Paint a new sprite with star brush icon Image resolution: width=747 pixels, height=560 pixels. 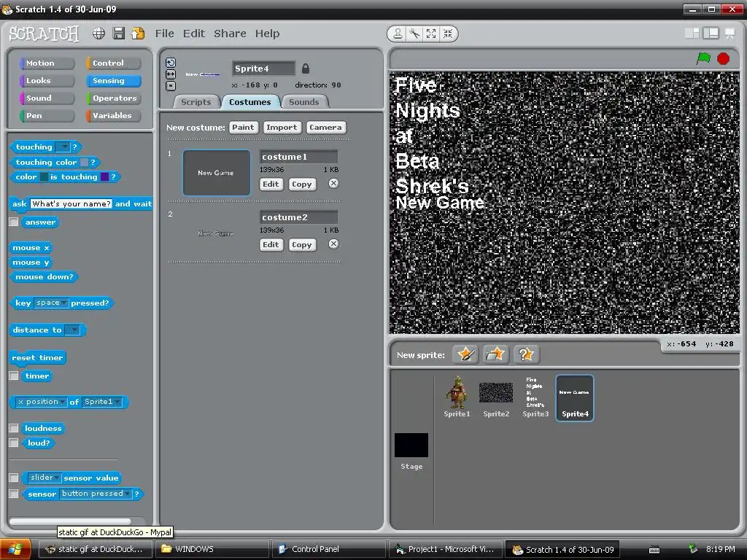click(465, 355)
